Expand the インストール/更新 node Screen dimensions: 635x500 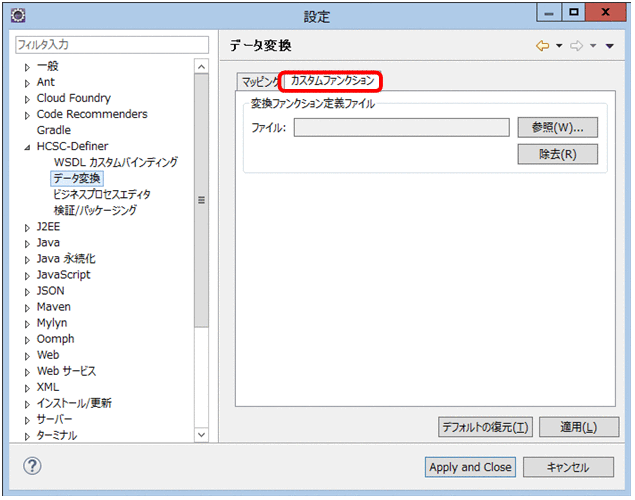(x=27, y=404)
